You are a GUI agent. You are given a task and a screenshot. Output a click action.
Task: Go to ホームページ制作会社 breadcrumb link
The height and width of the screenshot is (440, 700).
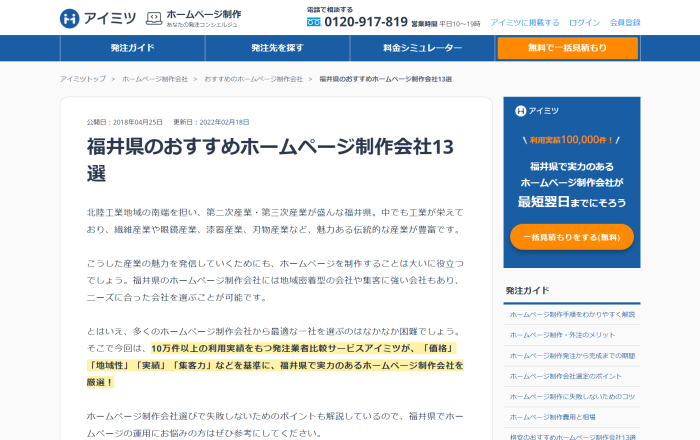coord(155,78)
